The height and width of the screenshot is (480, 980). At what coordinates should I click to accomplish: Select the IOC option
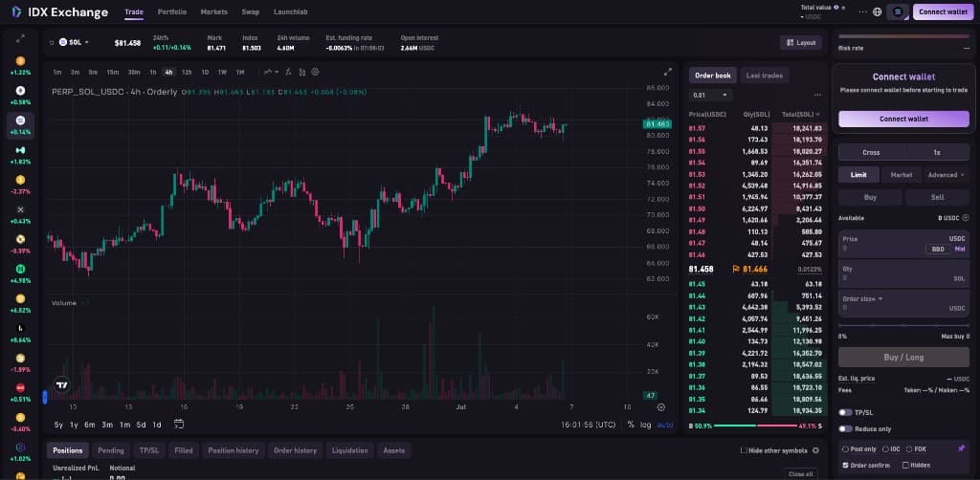[x=893, y=448]
